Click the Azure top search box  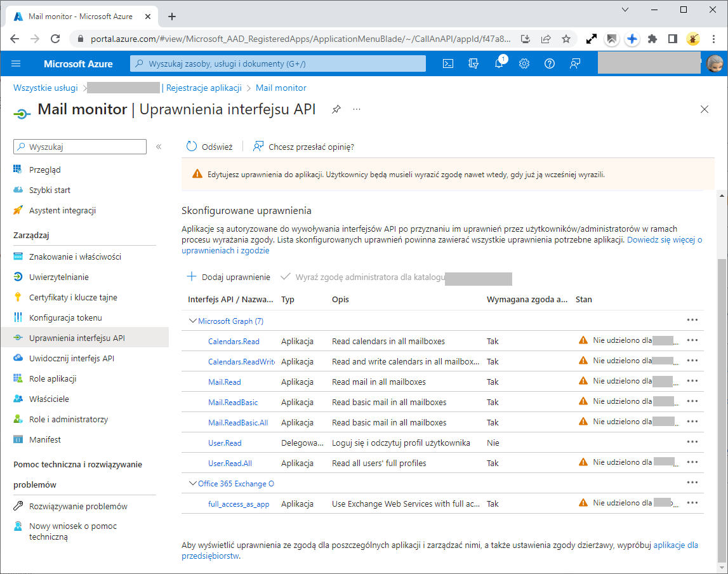(278, 63)
